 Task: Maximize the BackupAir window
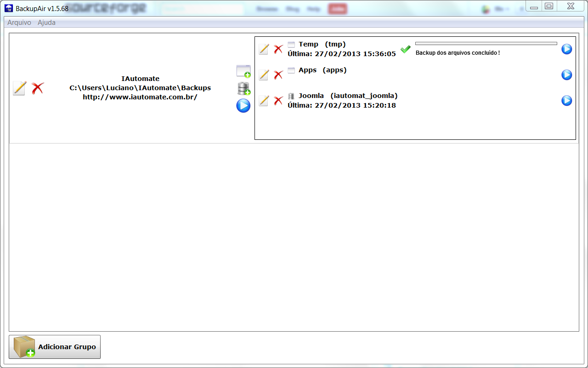pos(549,6)
